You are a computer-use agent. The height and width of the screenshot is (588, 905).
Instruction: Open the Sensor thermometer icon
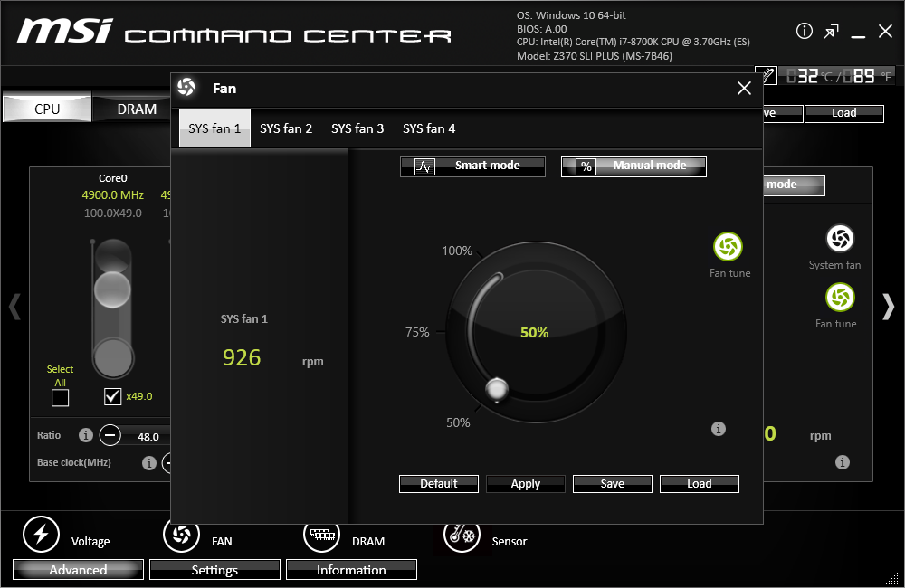[462, 536]
